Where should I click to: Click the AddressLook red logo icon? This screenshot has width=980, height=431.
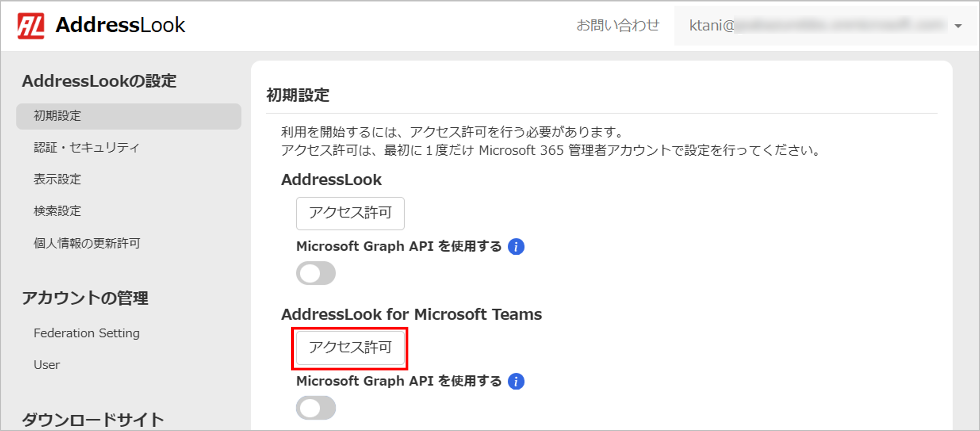31,25
